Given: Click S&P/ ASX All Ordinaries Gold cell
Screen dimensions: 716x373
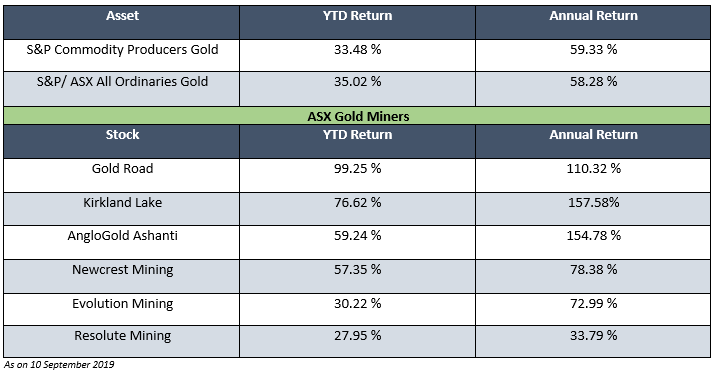Looking at the screenshot, I should click(121, 89).
